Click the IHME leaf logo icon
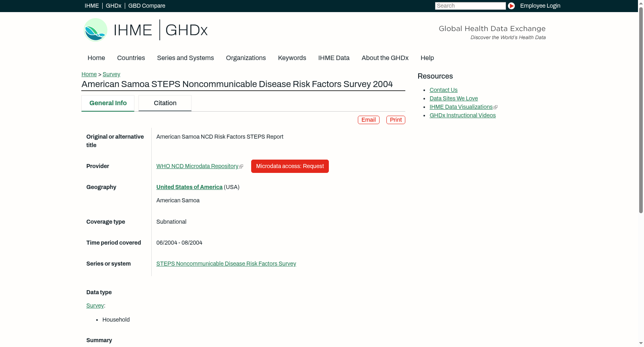Screen dimensions: 644x347 pyautogui.click(x=95, y=30)
